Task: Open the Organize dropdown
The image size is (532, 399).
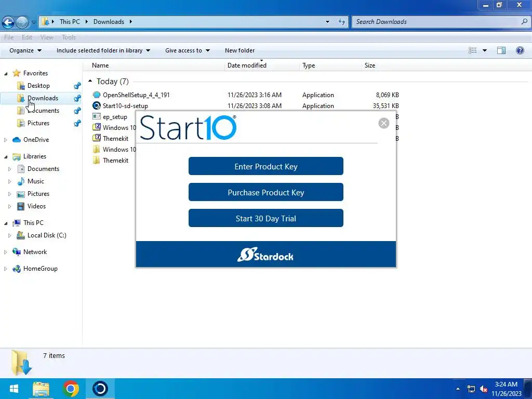Action: (25, 50)
